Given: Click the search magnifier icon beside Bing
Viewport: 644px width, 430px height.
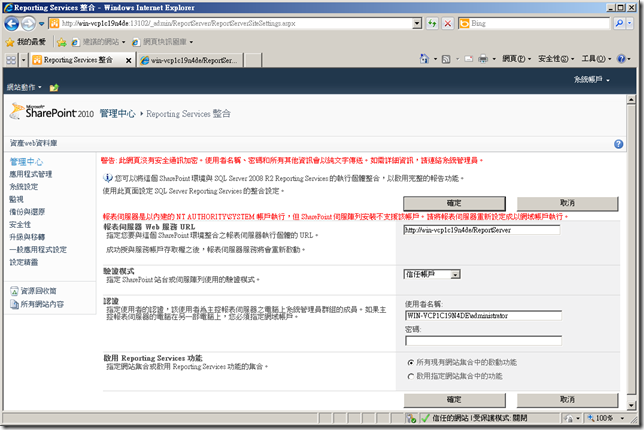Looking at the screenshot, I should point(619,23).
